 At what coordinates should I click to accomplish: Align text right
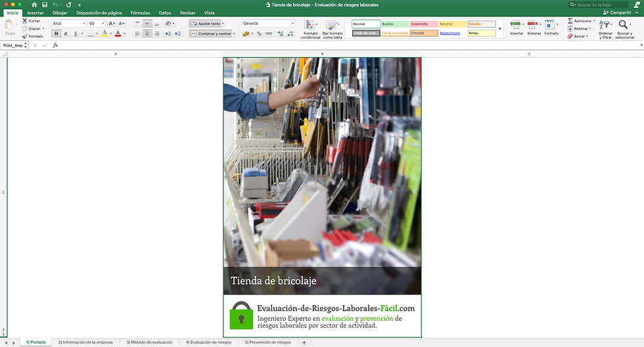pos(156,34)
